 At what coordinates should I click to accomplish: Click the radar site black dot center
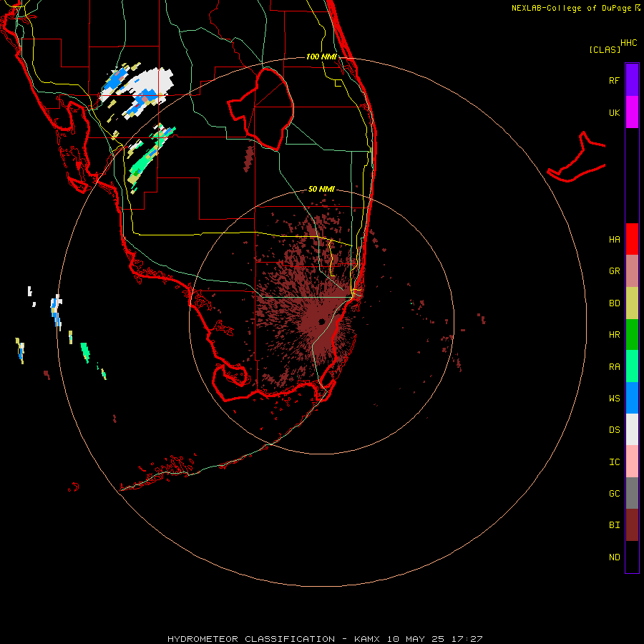pos(321,321)
